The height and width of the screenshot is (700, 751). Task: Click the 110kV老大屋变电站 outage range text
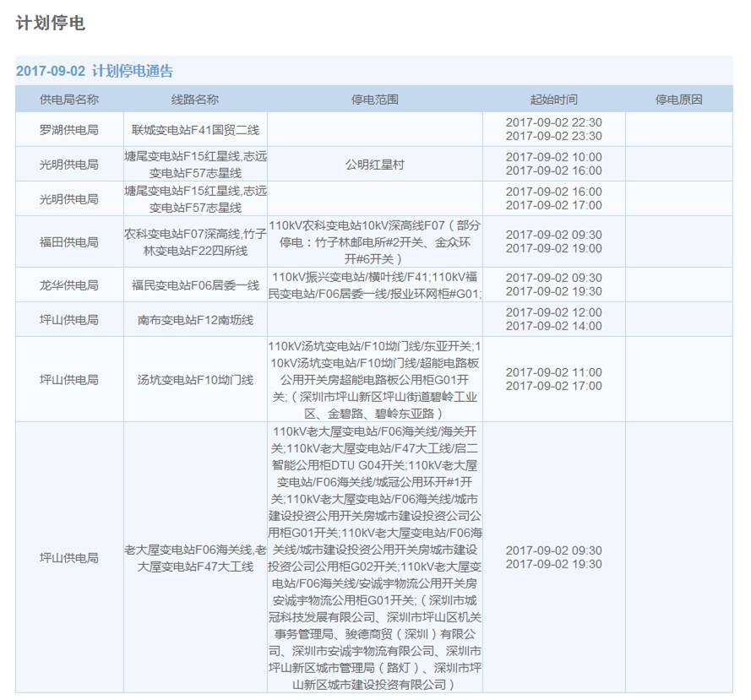point(374,558)
